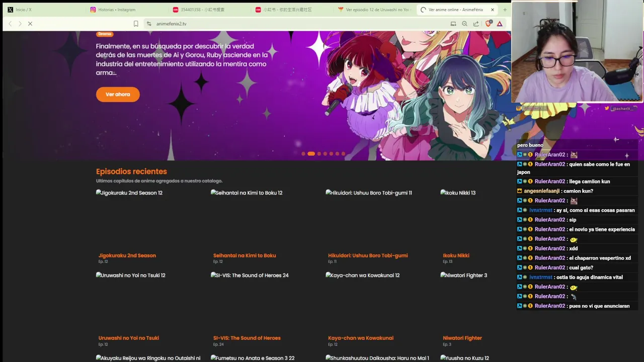Click SI-VIS: The Sound of Heroes title link
This screenshot has height=362, width=644.
[x=247, y=338]
